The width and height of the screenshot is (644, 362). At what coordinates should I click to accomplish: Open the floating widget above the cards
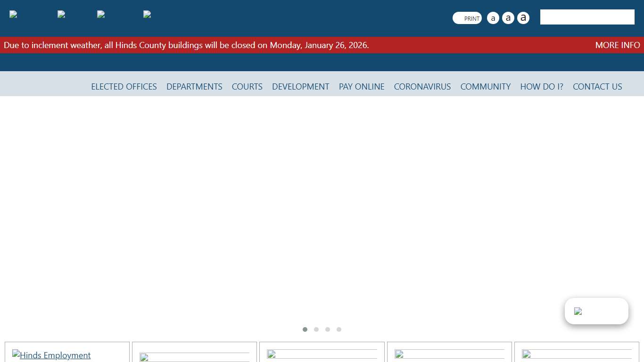coord(596,311)
